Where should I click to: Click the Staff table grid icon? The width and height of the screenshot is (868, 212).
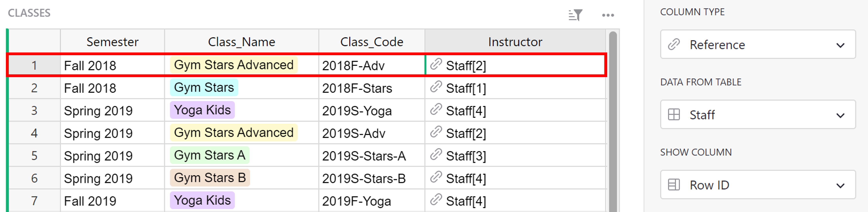pyautogui.click(x=674, y=115)
